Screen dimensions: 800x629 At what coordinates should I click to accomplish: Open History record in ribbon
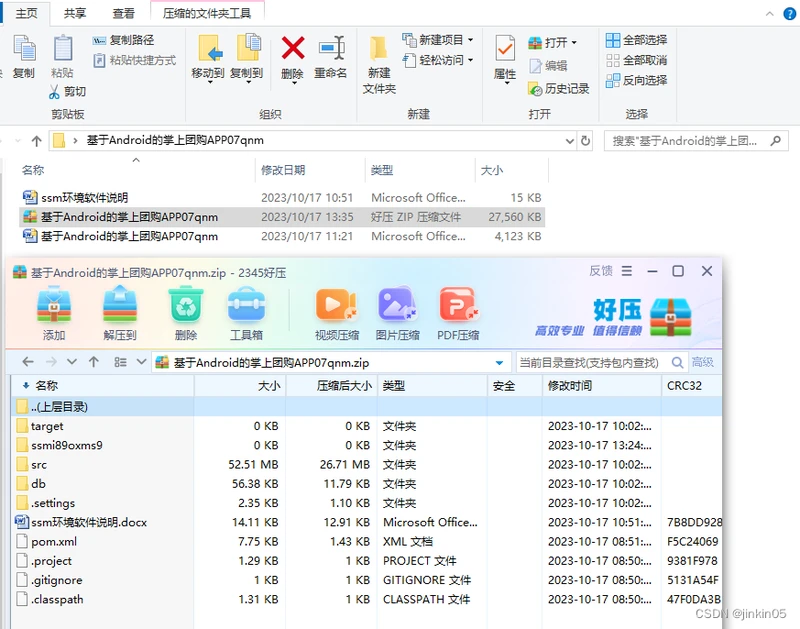click(559, 89)
